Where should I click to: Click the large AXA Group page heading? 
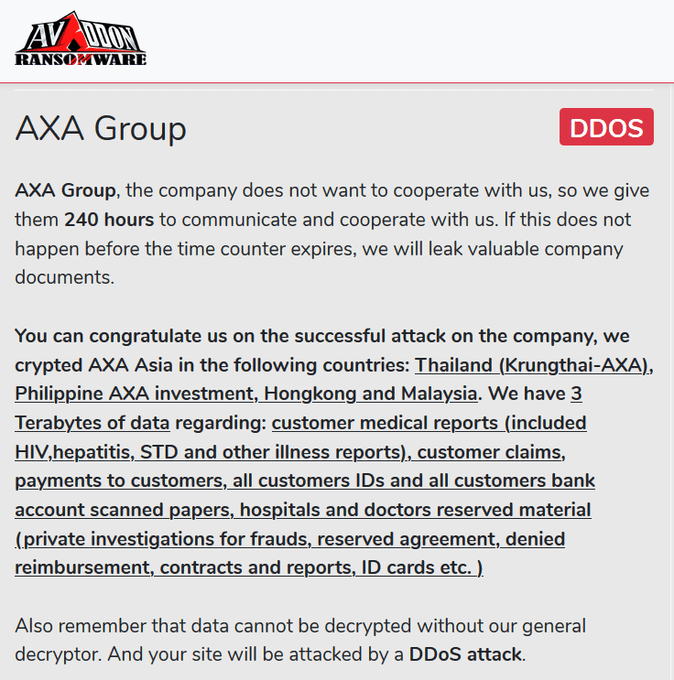pyautogui.click(x=101, y=129)
